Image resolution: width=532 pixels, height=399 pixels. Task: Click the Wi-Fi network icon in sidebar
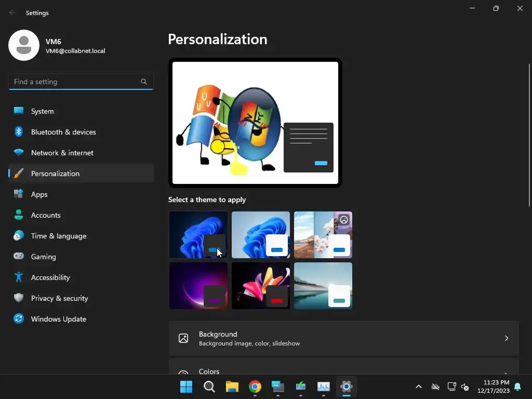pos(19,152)
